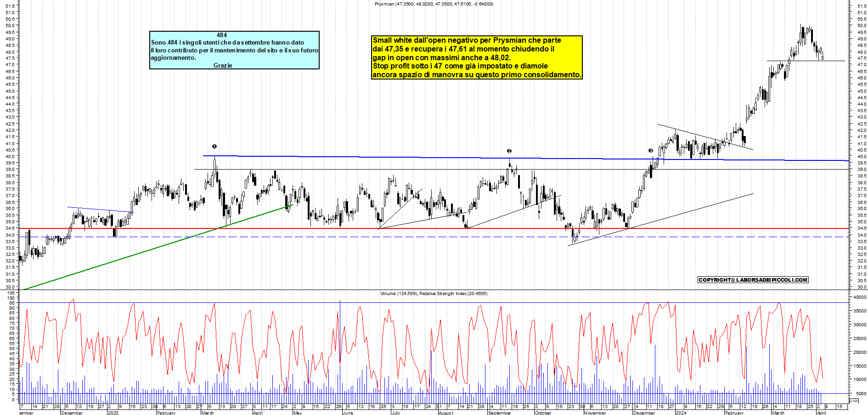The image size is (868, 415).
Task: Click the "10000" volume scale label
Action: 860,380
